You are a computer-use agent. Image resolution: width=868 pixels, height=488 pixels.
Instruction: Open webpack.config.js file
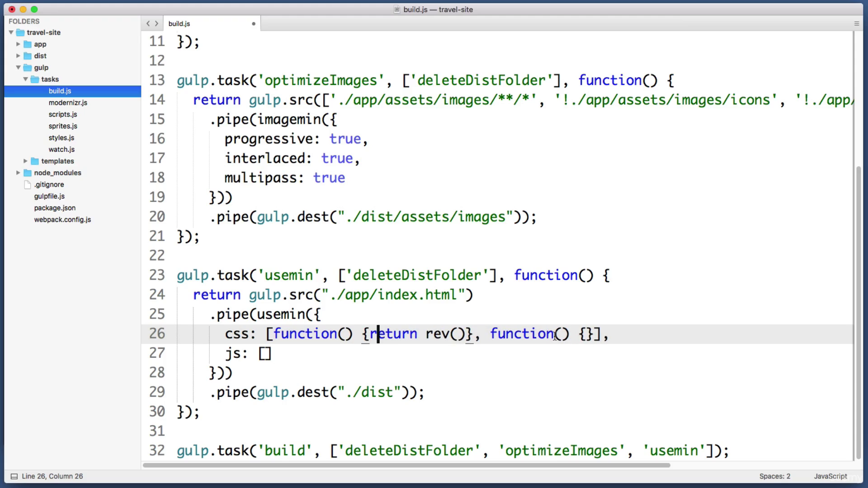(62, 220)
